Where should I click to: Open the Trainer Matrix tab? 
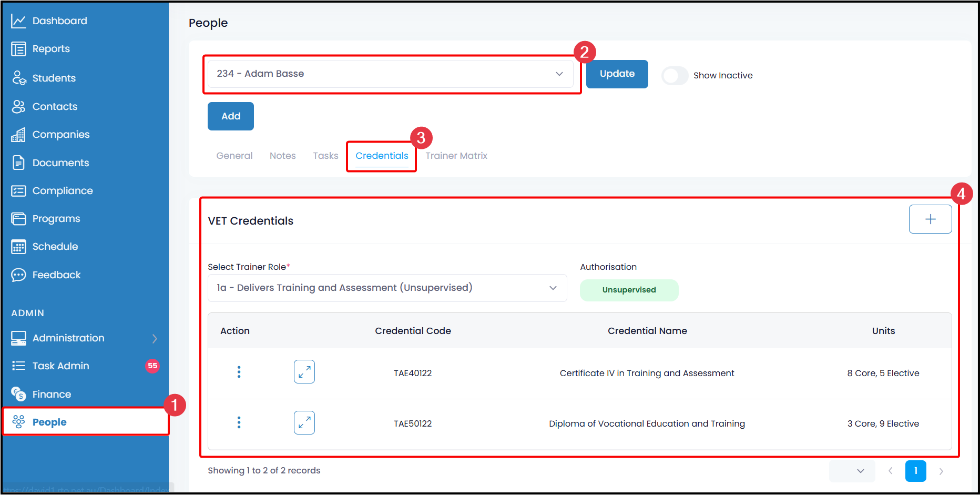pyautogui.click(x=456, y=156)
